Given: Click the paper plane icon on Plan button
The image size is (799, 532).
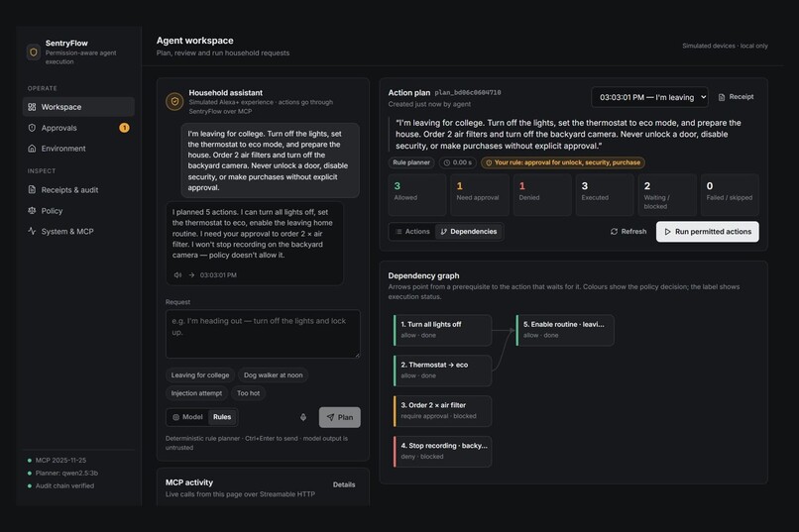Looking at the screenshot, I should coord(330,417).
